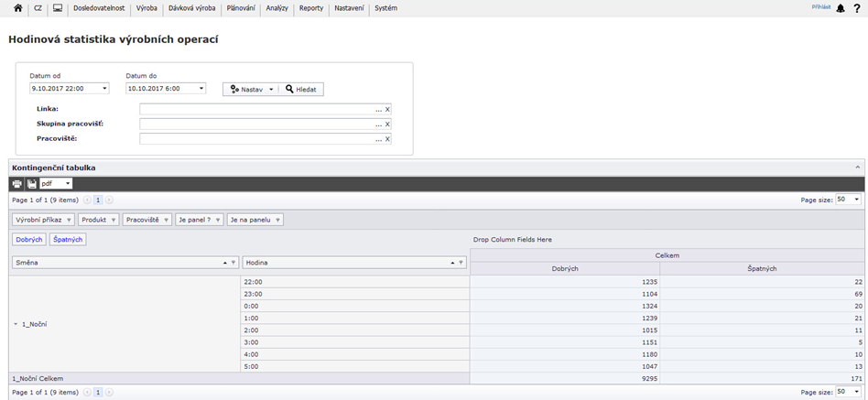This screenshot has width=868, height=400.
Task: Open the Analýzy menu
Action: coord(277,8)
